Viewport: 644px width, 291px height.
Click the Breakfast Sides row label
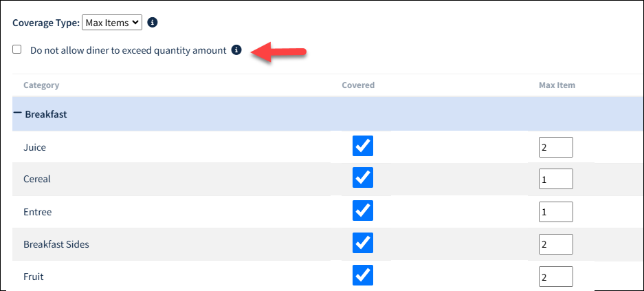[x=56, y=244]
